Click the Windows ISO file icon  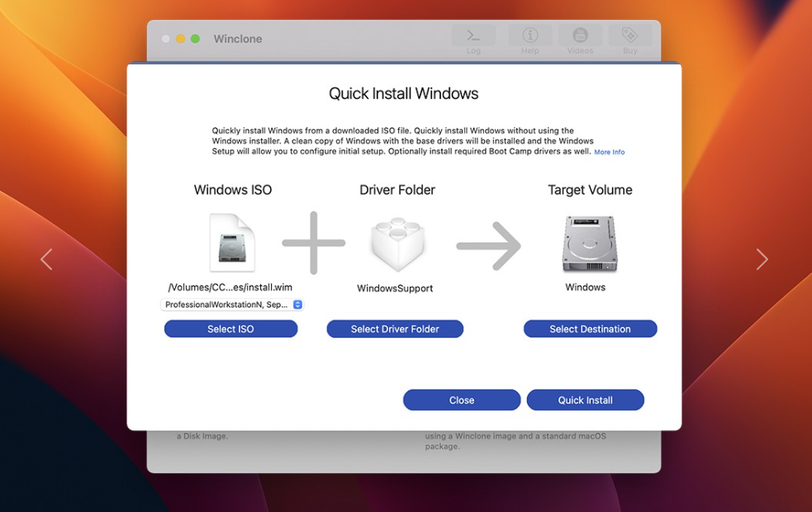[x=232, y=243]
